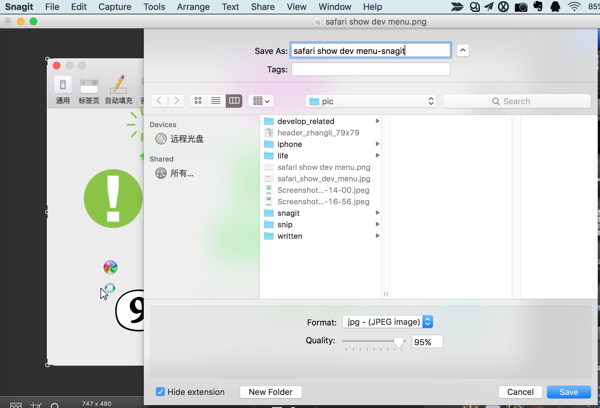600x408 pixels.
Task: Open the pic folder location popup
Action: (371, 101)
